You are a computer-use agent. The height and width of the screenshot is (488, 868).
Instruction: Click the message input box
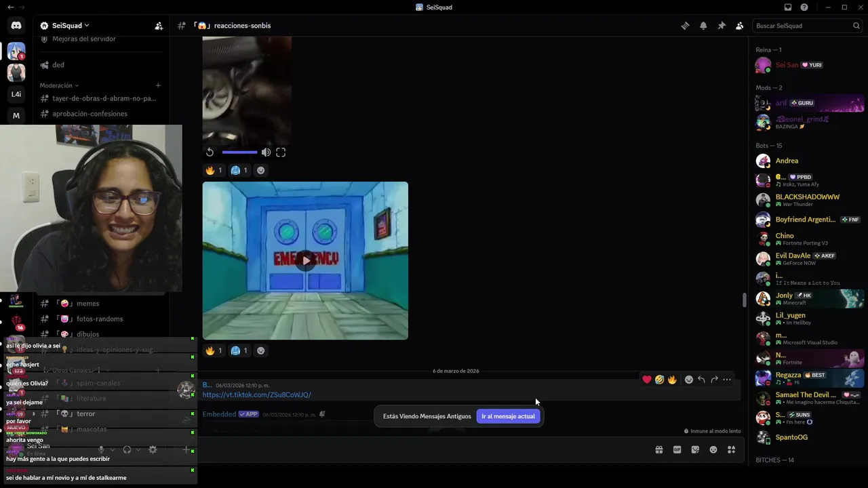[x=420, y=449]
